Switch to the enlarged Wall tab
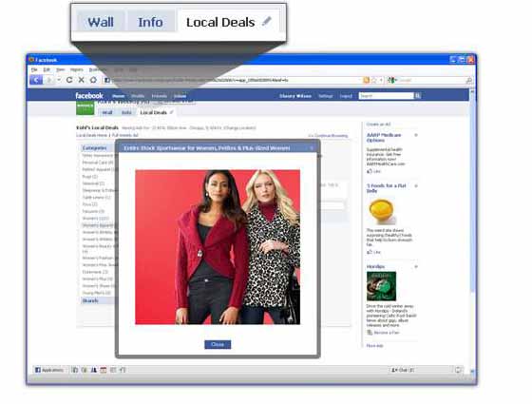 (x=101, y=22)
